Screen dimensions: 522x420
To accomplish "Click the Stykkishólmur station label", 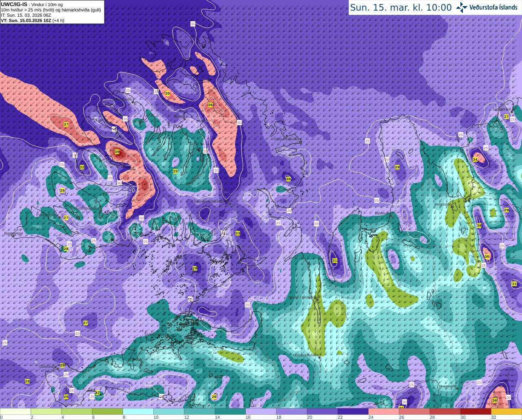I will click(156, 334).
